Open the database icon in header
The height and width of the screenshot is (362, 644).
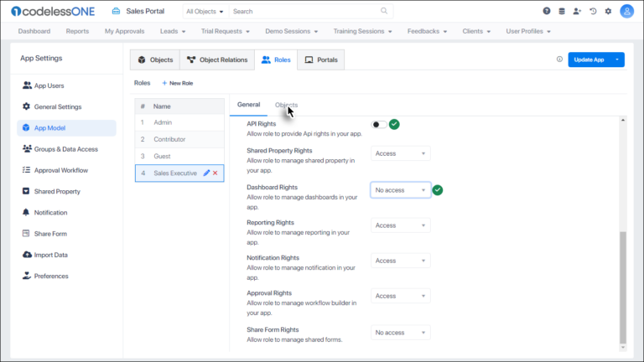click(x=562, y=12)
